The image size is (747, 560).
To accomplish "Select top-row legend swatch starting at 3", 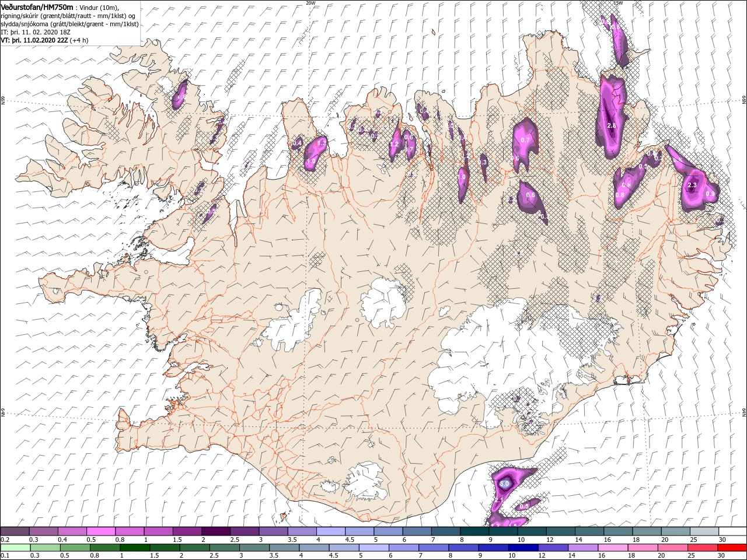I will [x=273, y=531].
